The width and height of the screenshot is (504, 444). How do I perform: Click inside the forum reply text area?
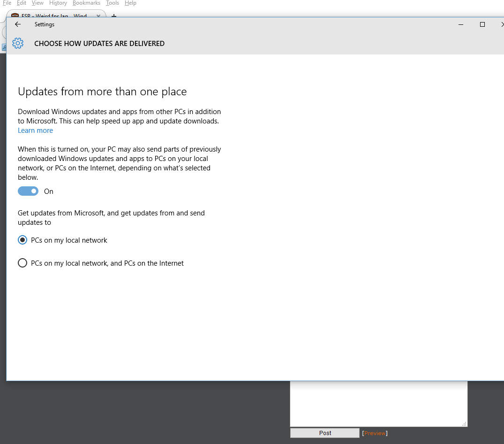378,404
